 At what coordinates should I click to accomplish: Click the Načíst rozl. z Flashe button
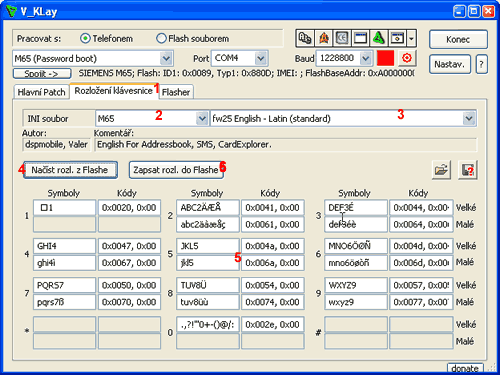70,170
